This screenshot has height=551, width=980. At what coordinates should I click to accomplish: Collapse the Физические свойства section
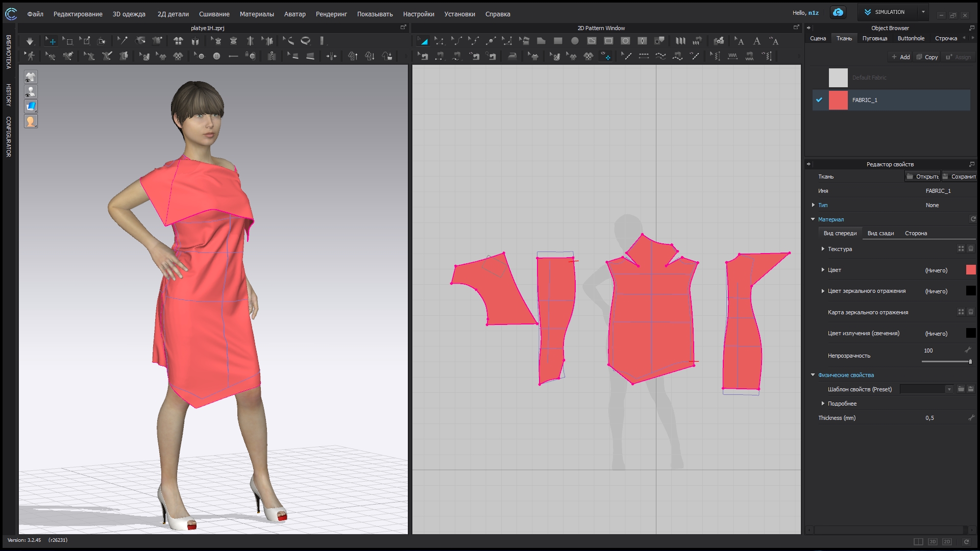tap(813, 375)
